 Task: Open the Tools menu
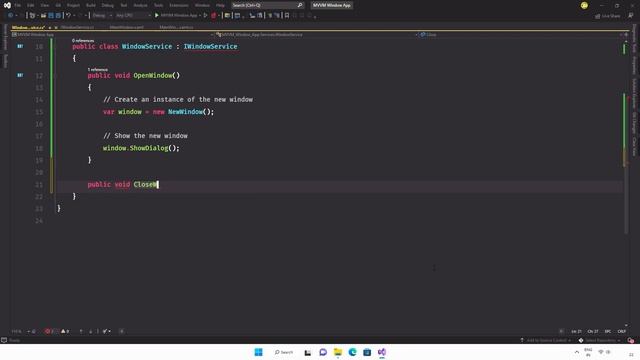tap(158, 5)
